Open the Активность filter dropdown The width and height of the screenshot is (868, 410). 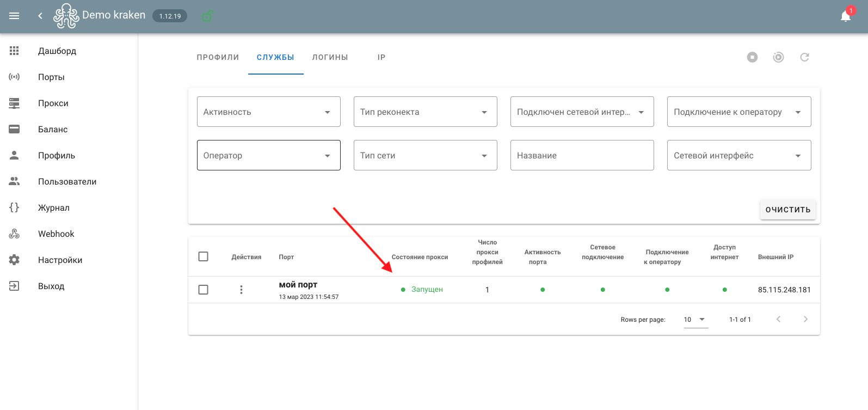269,112
